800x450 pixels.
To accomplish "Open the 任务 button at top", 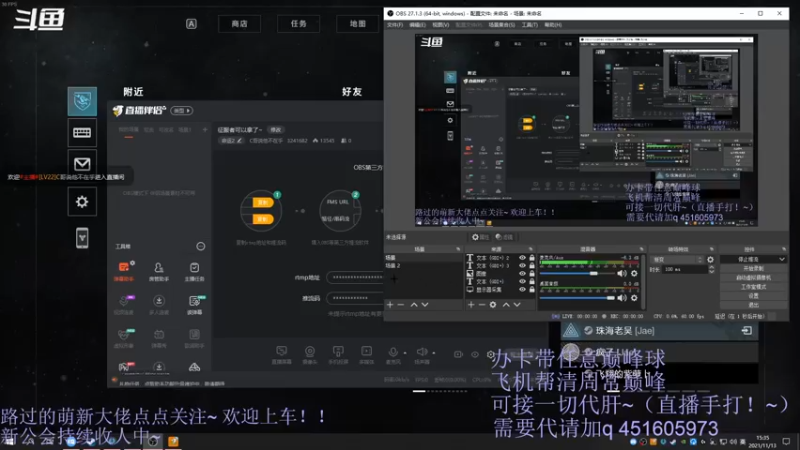I will tap(298, 23).
